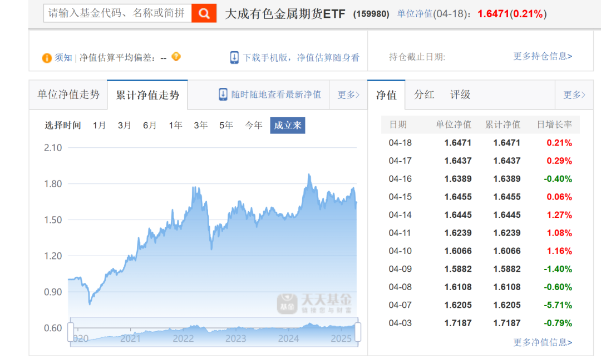Select 3月 time range

click(x=125, y=126)
